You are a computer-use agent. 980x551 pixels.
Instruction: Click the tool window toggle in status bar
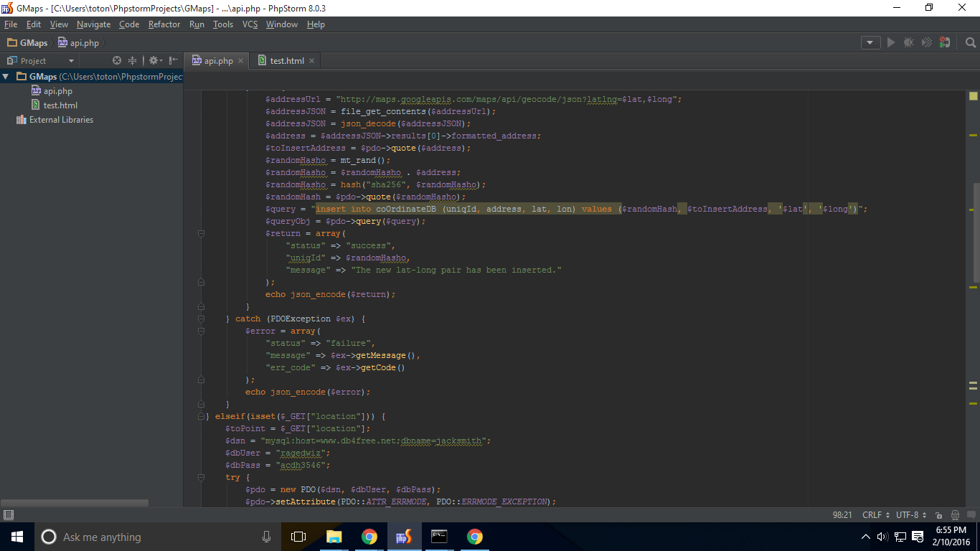click(9, 515)
